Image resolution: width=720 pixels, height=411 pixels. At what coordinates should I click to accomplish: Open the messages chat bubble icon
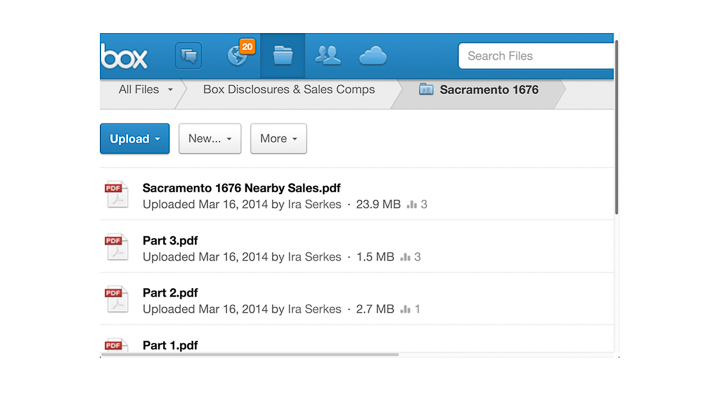(x=188, y=56)
